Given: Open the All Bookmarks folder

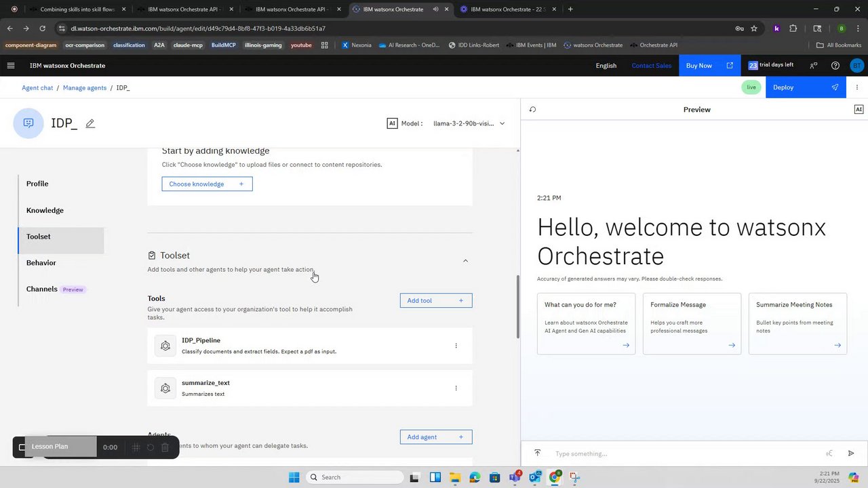Looking at the screenshot, I should [x=839, y=45].
